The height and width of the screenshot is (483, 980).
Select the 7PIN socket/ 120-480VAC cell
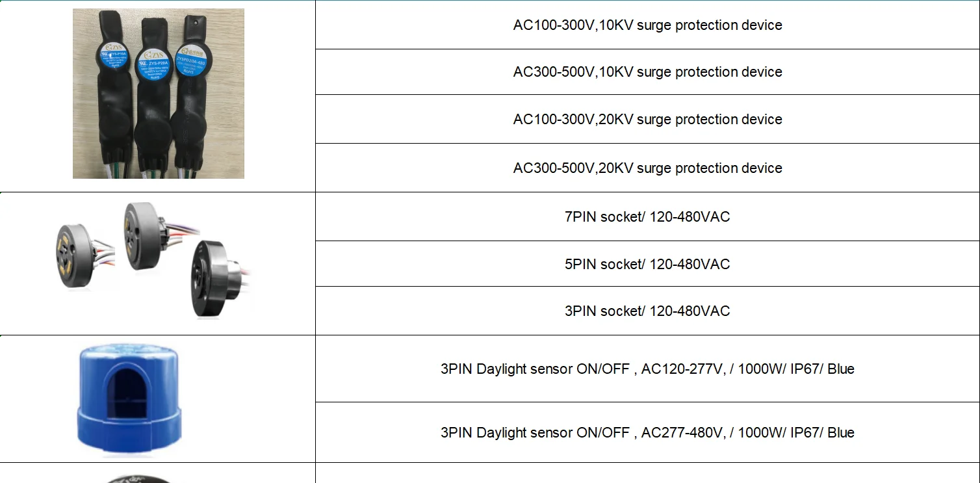click(647, 217)
